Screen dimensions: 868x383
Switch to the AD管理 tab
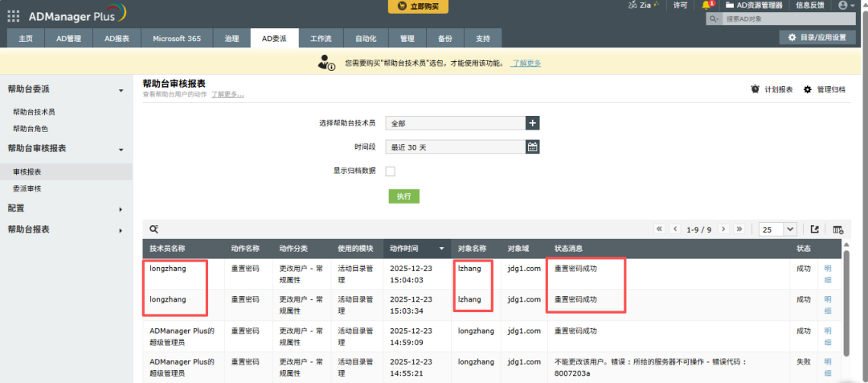coord(68,39)
